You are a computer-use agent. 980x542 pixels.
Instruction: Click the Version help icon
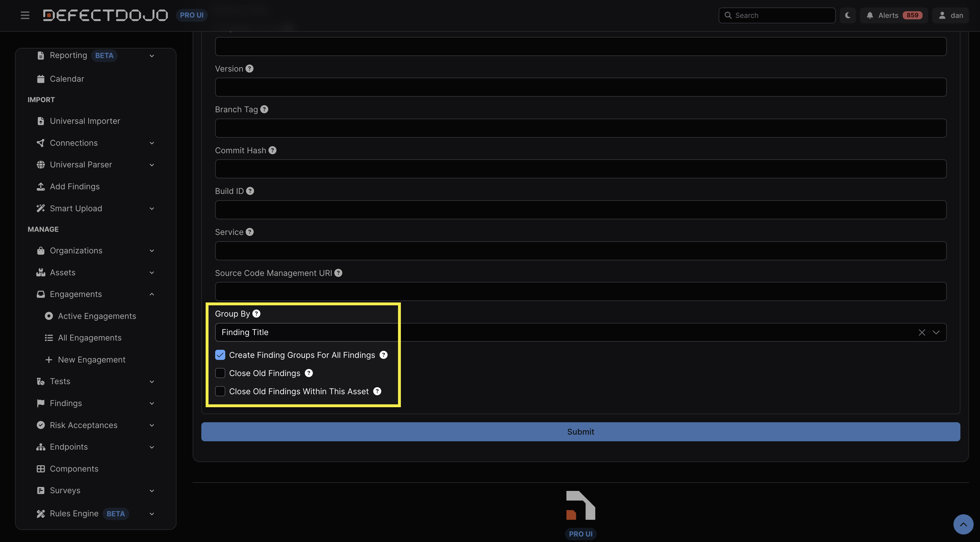point(249,68)
